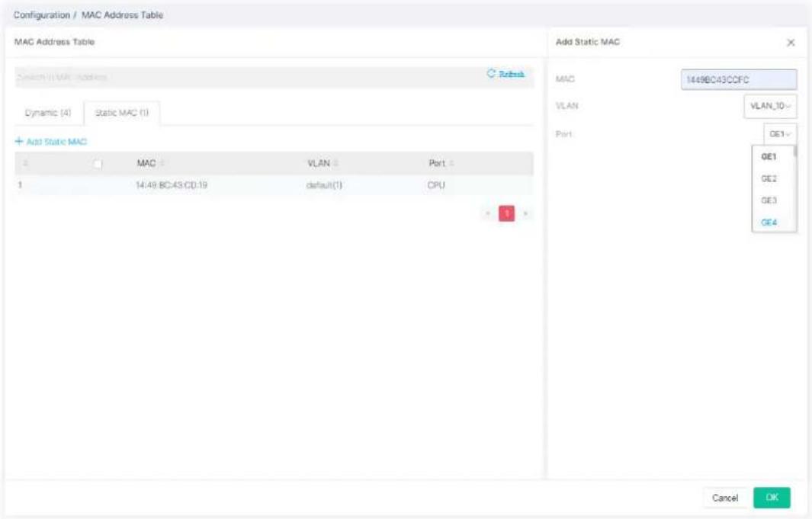Go to next page arrow
Image resolution: width=812 pixels, height=519 pixels.
pos(525,213)
